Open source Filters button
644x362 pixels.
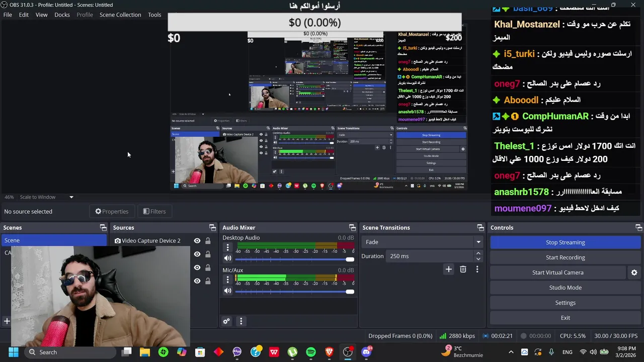pos(154,212)
